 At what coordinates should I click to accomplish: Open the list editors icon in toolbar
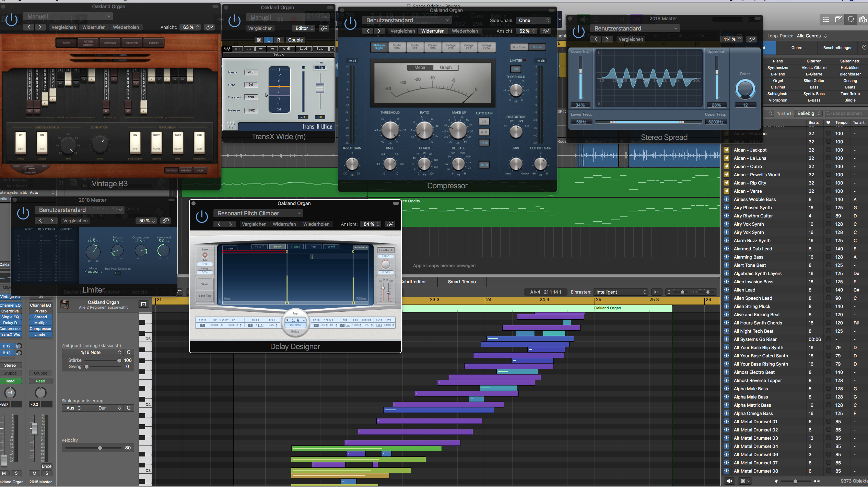(826, 19)
